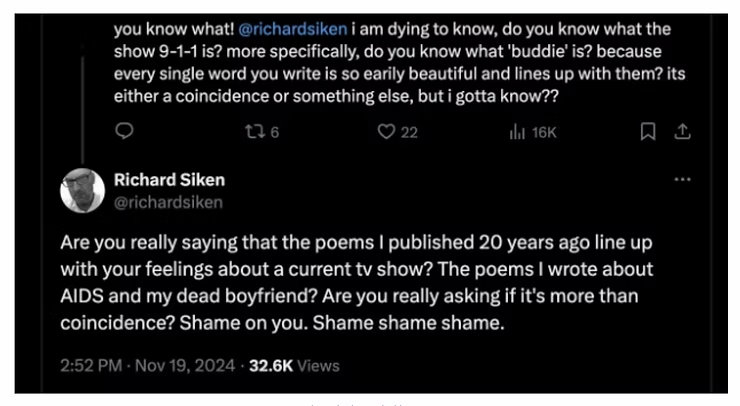Image resolution: width=740 pixels, height=406 pixels.
Task: Click Richard Siken's profile avatar
Action: [83, 190]
